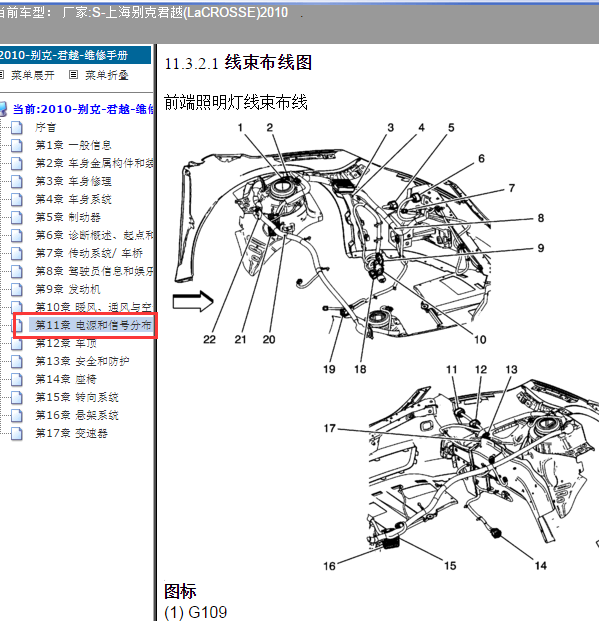This screenshot has height=621, width=599.
Task: Click page icon for 第4章 车身系统
Action: [17, 199]
